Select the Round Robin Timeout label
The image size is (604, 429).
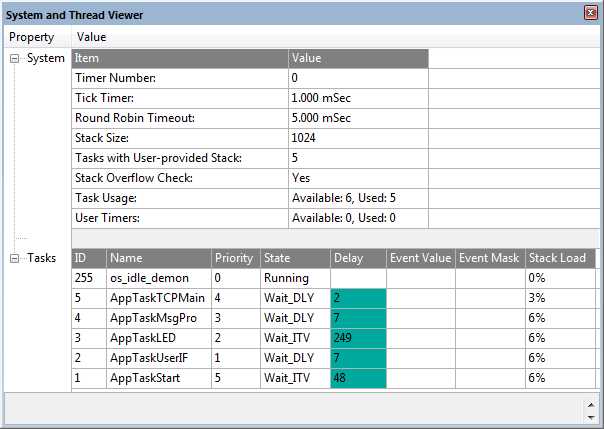[135, 118]
